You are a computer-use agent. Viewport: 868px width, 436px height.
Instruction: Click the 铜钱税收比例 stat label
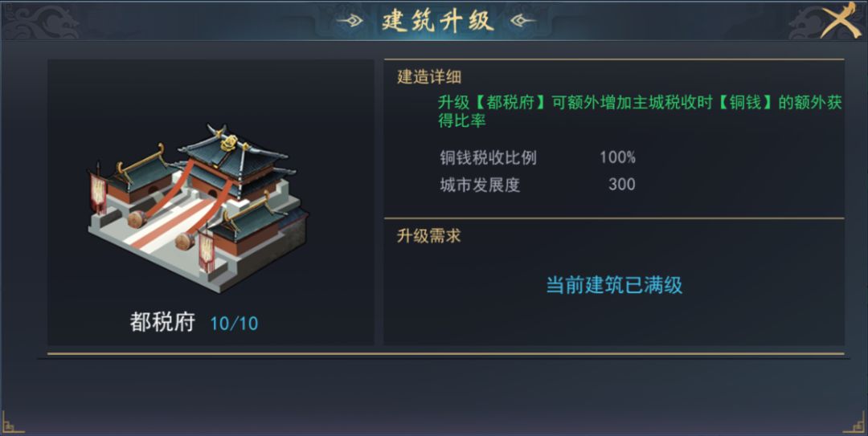[488, 157]
